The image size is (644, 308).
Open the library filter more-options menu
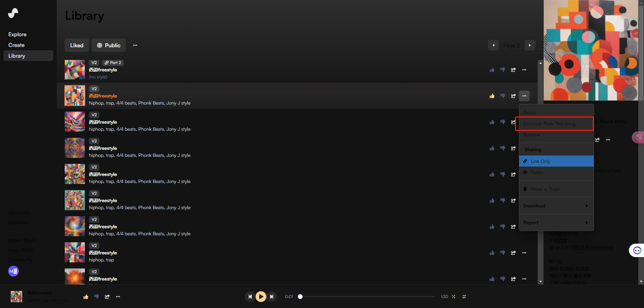point(135,45)
